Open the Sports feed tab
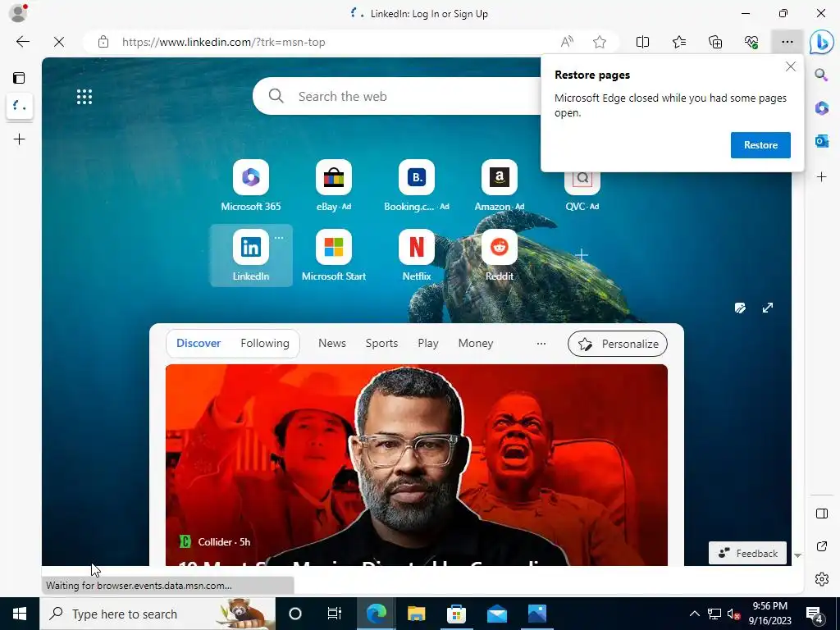Viewport: 840px width, 630px height. point(381,344)
